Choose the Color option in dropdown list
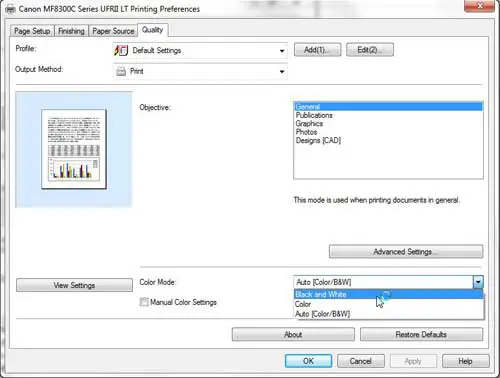Viewport: 500px width, 378px height. coord(388,304)
